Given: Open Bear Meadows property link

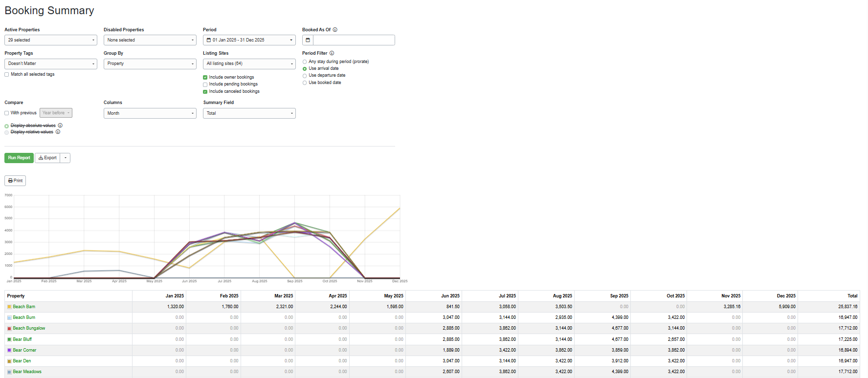Looking at the screenshot, I should 27,372.
